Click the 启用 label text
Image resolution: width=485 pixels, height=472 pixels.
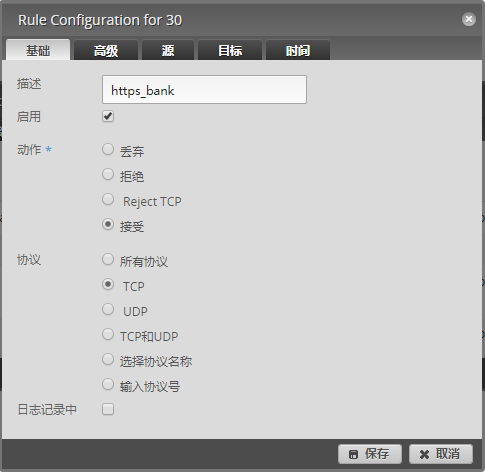point(29,117)
